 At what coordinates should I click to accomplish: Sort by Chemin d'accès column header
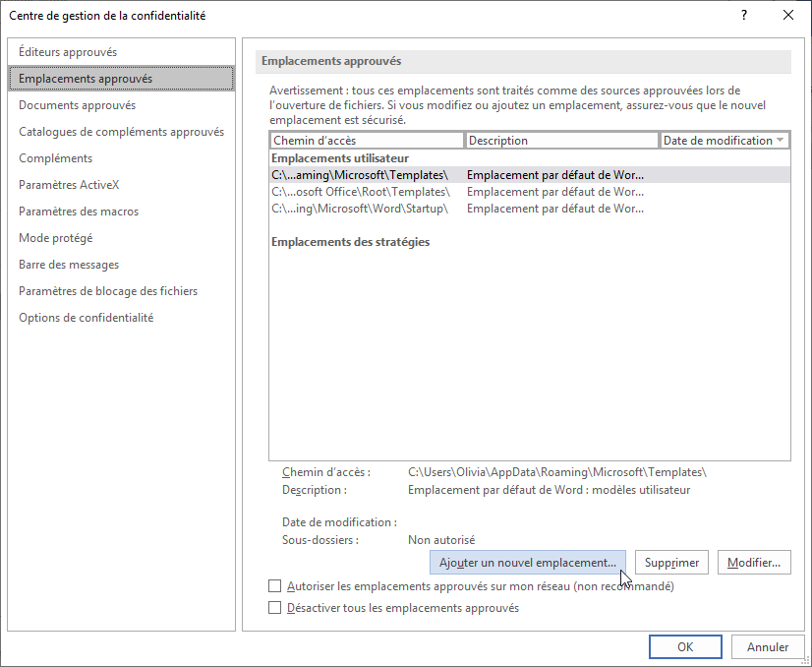tap(366, 141)
